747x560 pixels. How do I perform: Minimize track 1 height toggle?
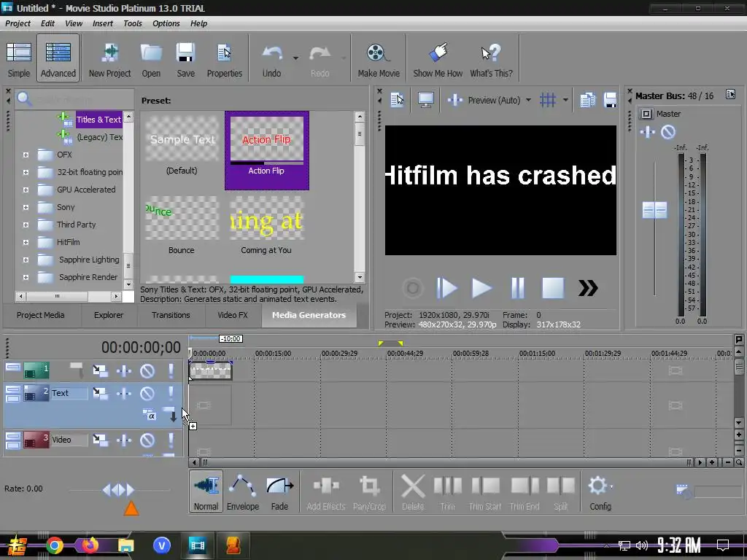pyautogui.click(x=13, y=367)
